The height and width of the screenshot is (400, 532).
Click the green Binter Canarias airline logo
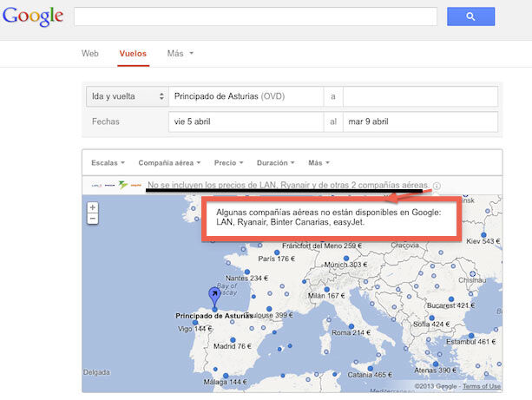pyautogui.click(x=123, y=185)
